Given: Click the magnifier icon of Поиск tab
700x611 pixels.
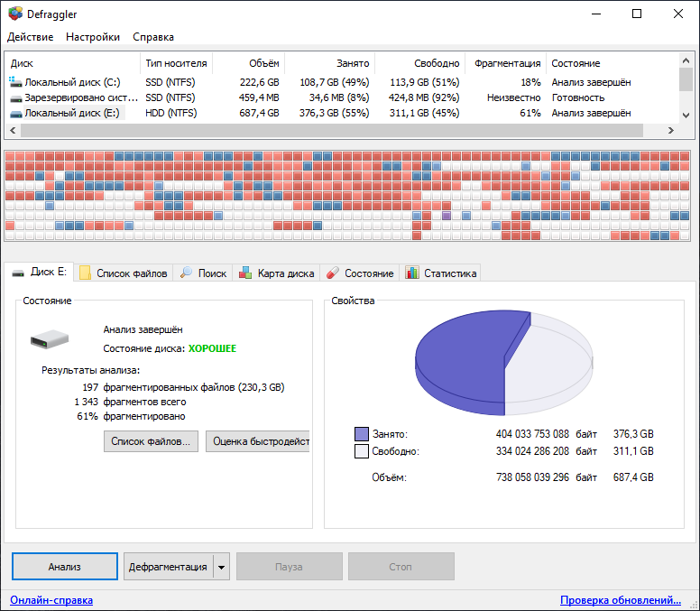Looking at the screenshot, I should (186, 273).
